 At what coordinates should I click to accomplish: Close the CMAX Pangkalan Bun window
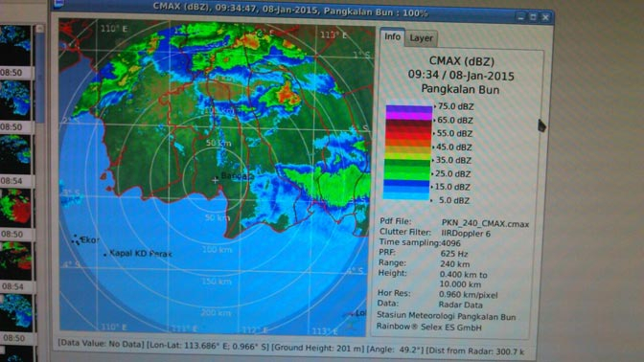545,17
